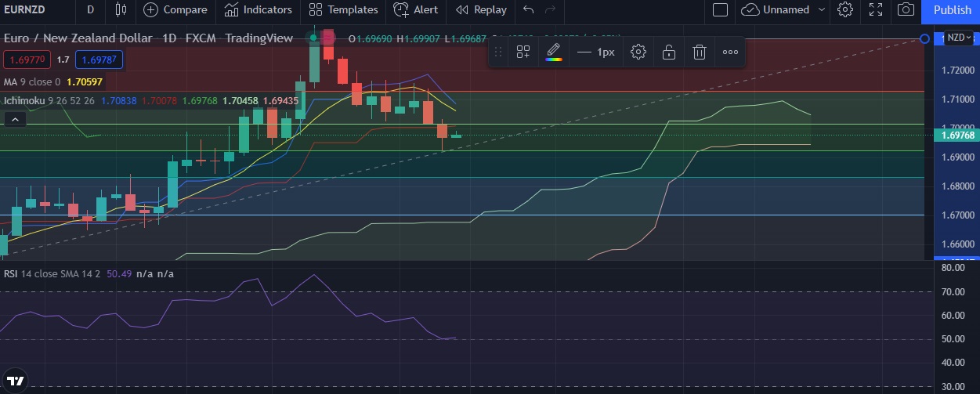The width and height of the screenshot is (980, 394).
Task: Expand the Unnamed layout dropdown arrow
Action: 821,9
